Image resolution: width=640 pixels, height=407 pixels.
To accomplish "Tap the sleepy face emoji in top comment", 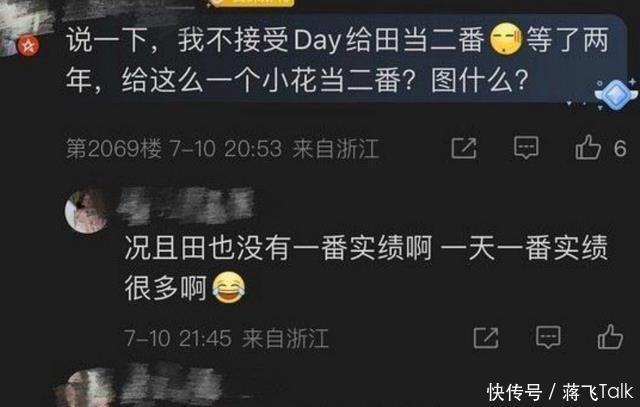I will [x=506, y=39].
